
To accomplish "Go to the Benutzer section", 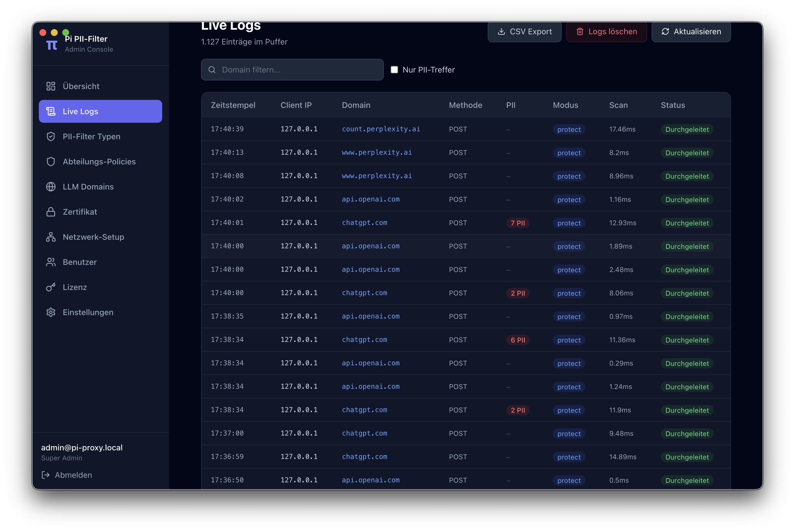I will (x=79, y=262).
